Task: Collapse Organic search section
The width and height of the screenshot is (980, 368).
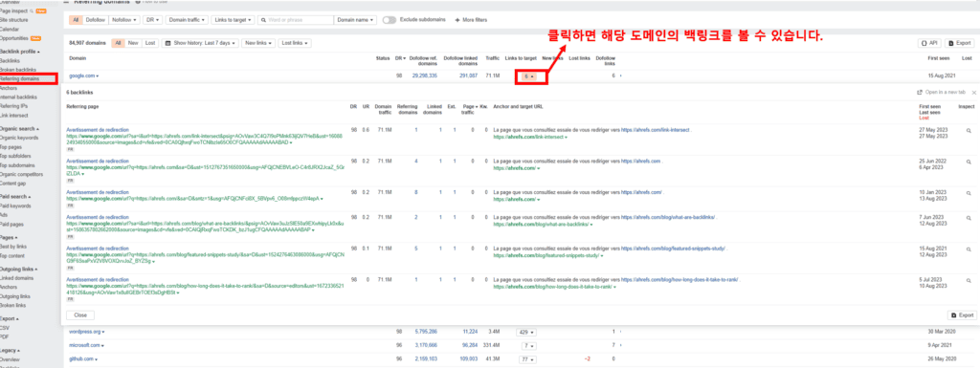Action: pyautogui.click(x=19, y=128)
